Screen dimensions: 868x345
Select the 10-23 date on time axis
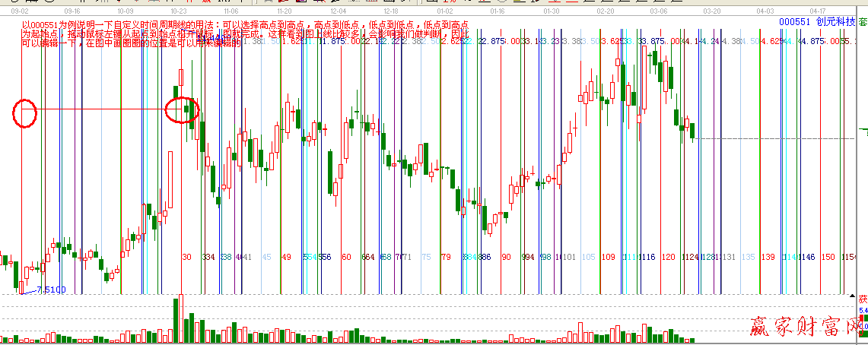click(x=180, y=11)
